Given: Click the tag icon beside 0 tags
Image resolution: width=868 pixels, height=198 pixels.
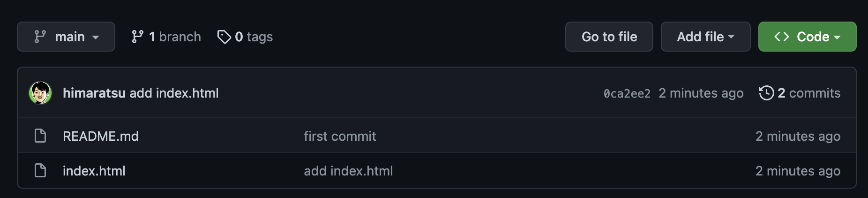Looking at the screenshot, I should (224, 37).
